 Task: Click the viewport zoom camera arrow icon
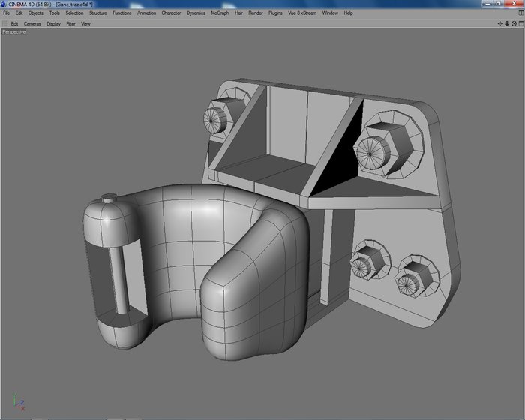click(x=507, y=23)
